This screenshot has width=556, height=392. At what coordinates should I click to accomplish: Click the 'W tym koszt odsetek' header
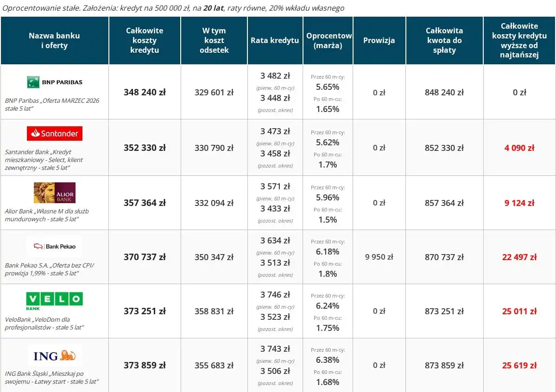pos(214,40)
